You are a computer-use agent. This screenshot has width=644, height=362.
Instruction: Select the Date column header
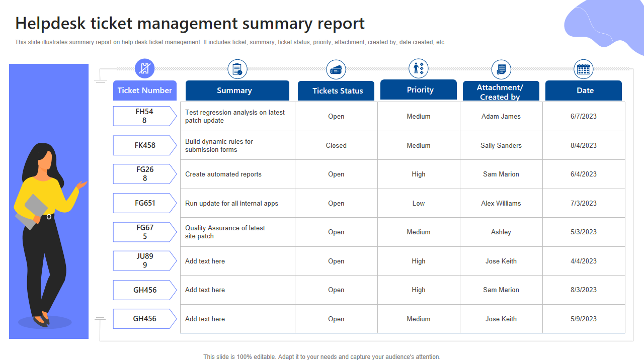pyautogui.click(x=584, y=90)
